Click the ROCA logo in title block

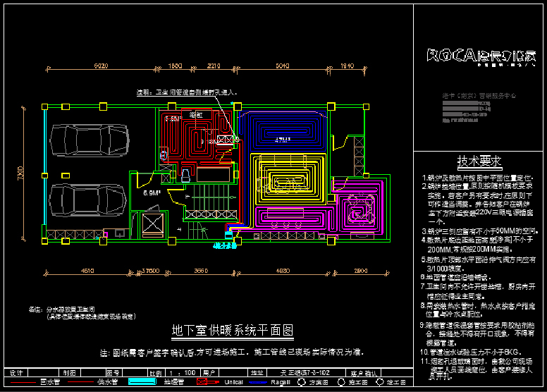coord(481,55)
